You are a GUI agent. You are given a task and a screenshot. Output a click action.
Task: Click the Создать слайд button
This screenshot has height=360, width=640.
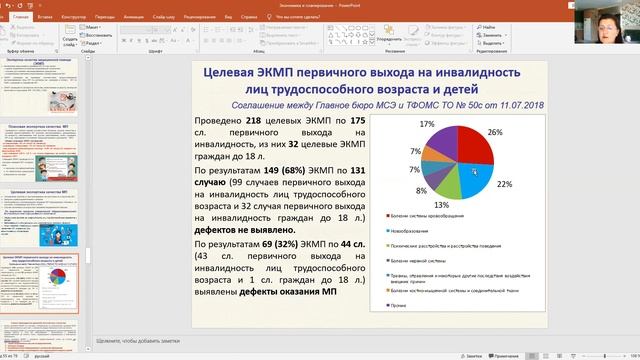click(x=70, y=36)
